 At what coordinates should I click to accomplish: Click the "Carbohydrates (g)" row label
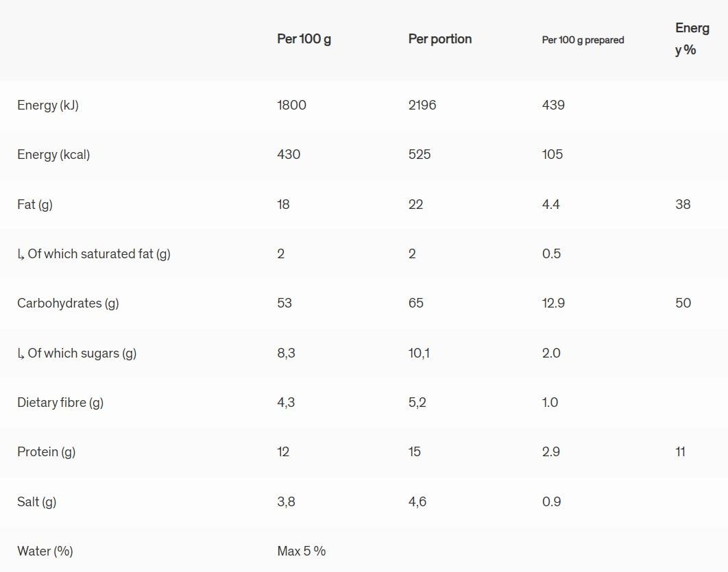pyautogui.click(x=68, y=303)
